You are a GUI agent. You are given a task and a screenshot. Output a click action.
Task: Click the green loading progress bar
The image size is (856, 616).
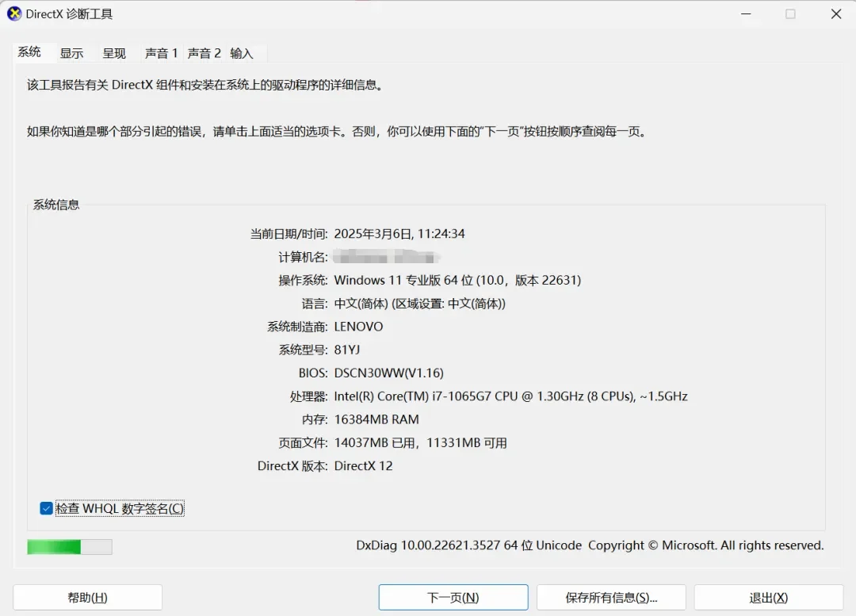pyautogui.click(x=70, y=547)
